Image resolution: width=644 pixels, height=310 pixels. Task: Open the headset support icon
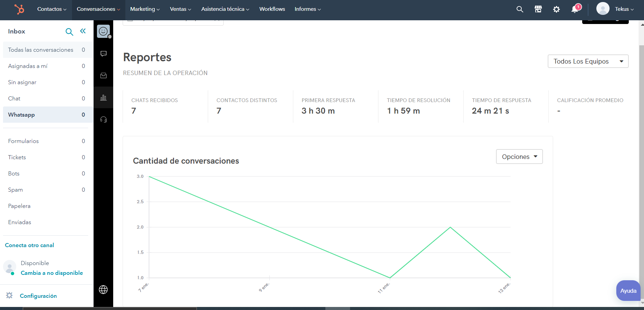[x=103, y=119]
